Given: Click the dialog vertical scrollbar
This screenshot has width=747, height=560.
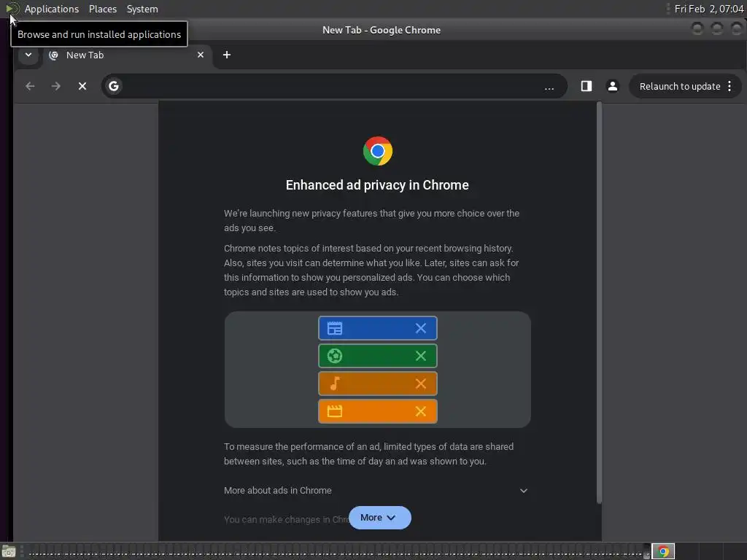Looking at the screenshot, I should [599, 303].
